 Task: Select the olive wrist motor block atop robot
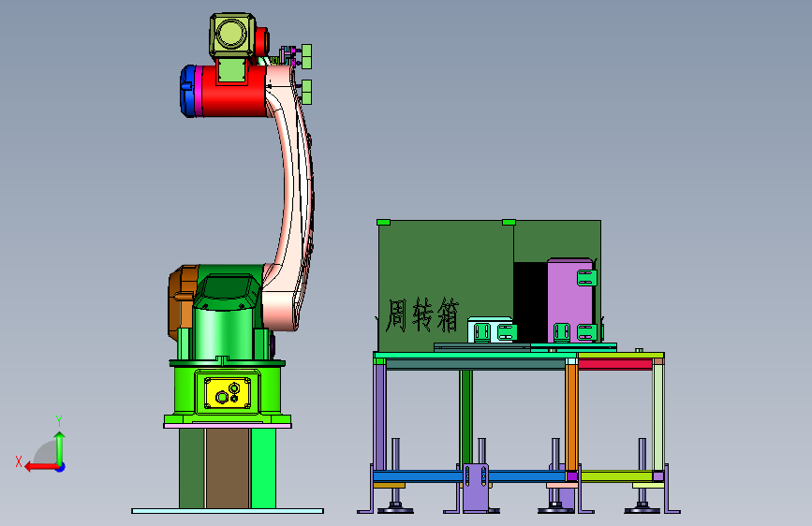232,36
